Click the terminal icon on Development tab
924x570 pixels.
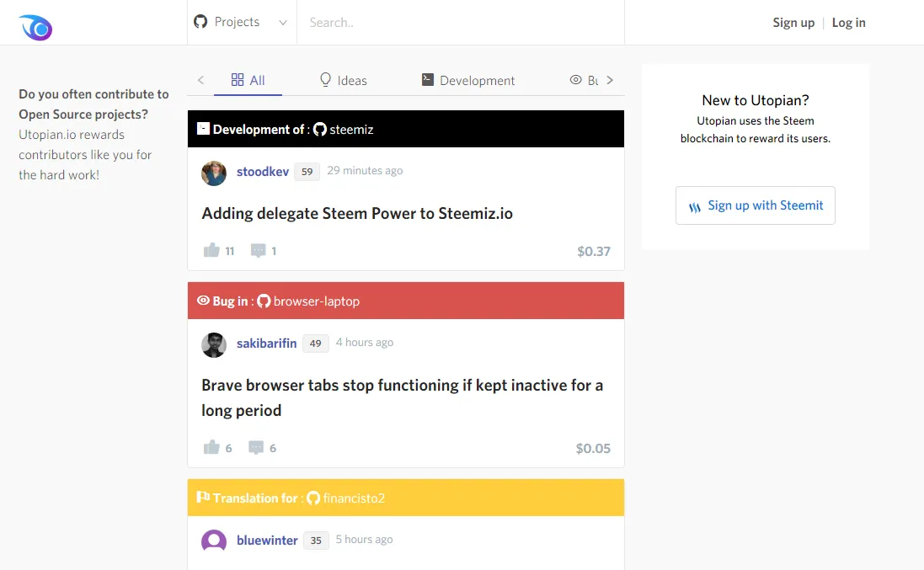pos(428,79)
